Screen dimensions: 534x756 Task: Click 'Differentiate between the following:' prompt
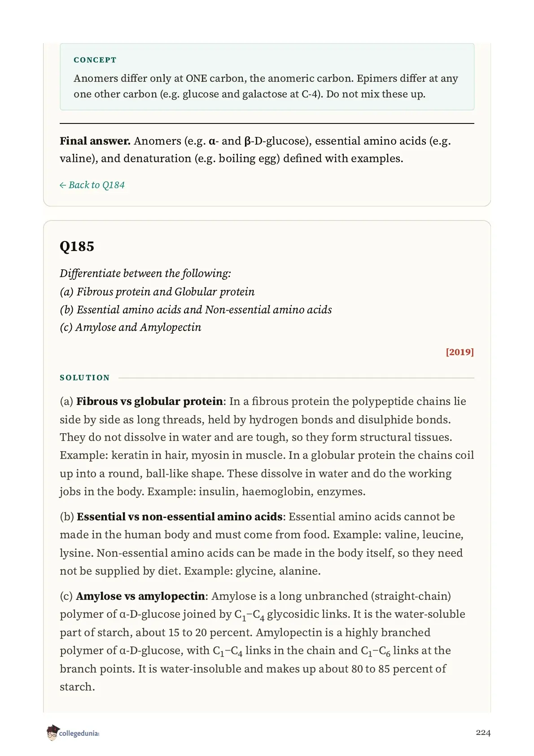point(145,273)
